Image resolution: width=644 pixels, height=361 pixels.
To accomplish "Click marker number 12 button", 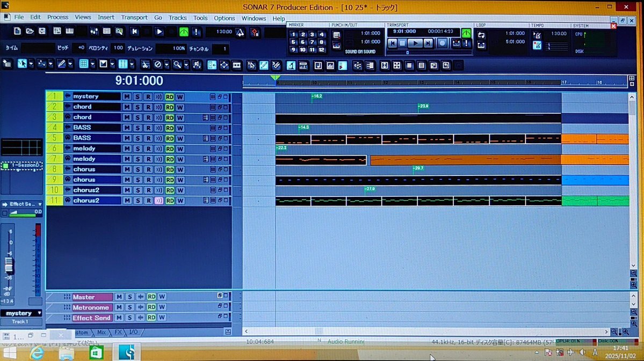I will [322, 50].
